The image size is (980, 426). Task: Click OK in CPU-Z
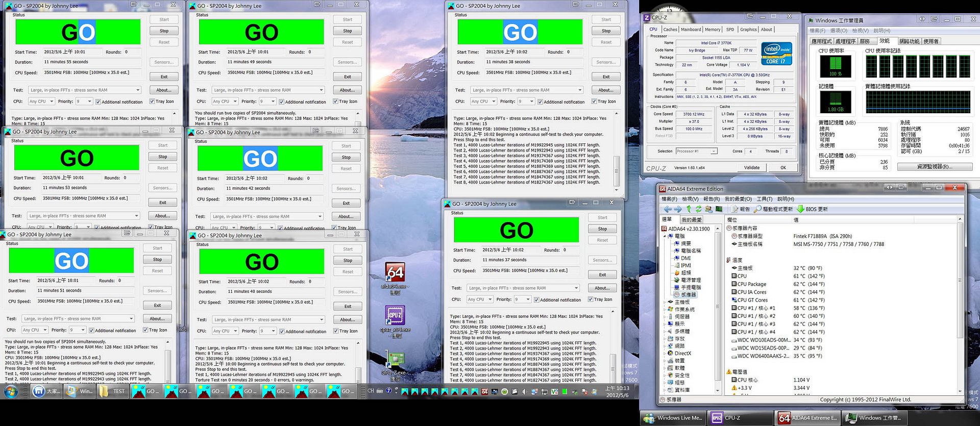click(x=783, y=167)
